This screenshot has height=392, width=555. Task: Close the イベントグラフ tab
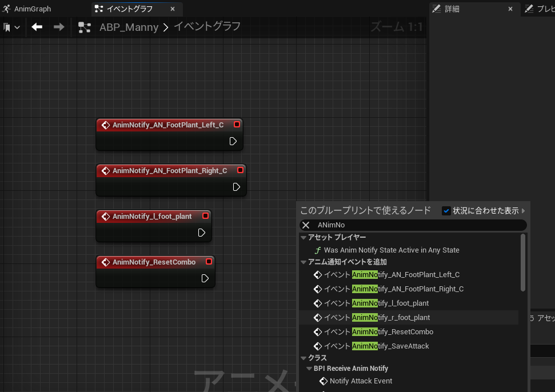click(x=173, y=9)
